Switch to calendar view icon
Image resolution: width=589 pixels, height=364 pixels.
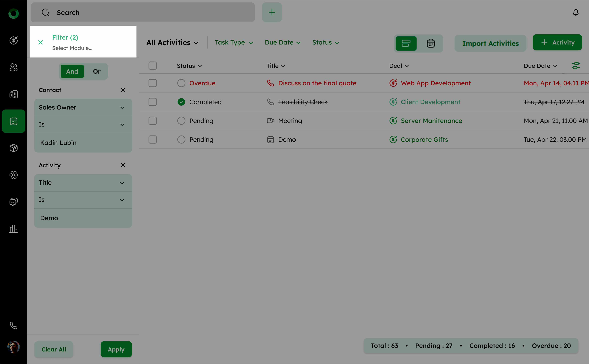tap(431, 44)
